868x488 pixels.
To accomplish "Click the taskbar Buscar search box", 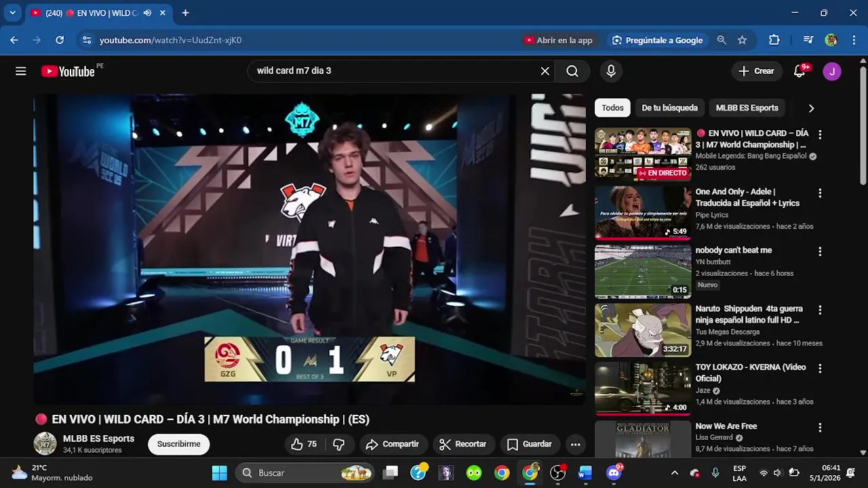I will pos(304,472).
